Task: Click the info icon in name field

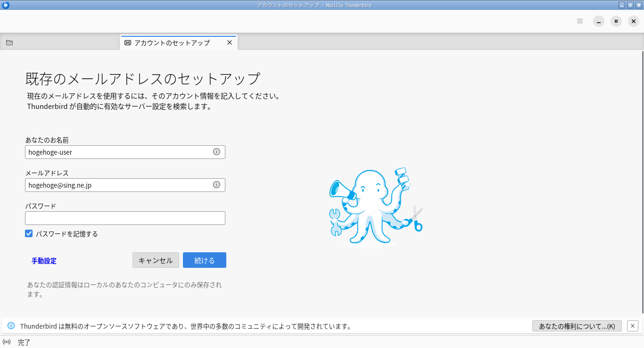Action: [x=216, y=152]
